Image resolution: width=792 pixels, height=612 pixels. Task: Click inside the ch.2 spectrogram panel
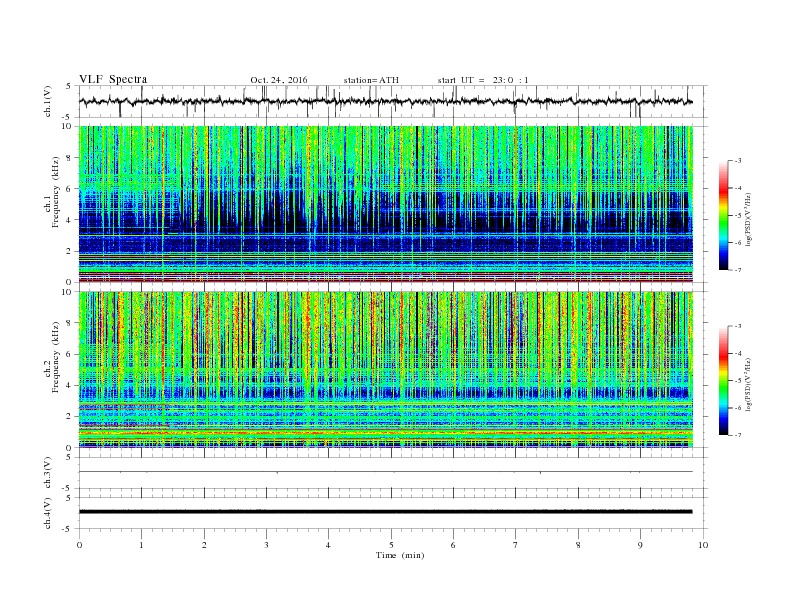[385, 369]
